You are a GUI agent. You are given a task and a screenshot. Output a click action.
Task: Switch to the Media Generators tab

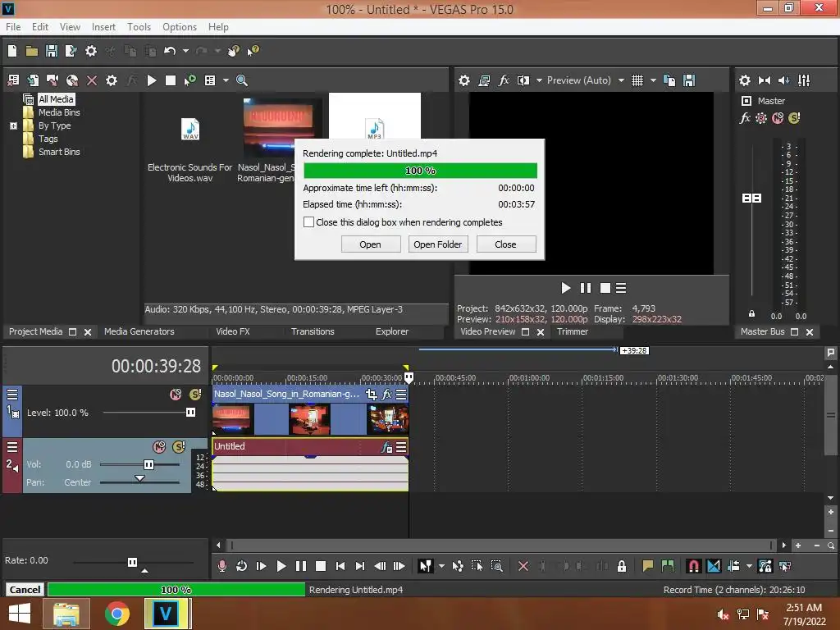point(139,331)
